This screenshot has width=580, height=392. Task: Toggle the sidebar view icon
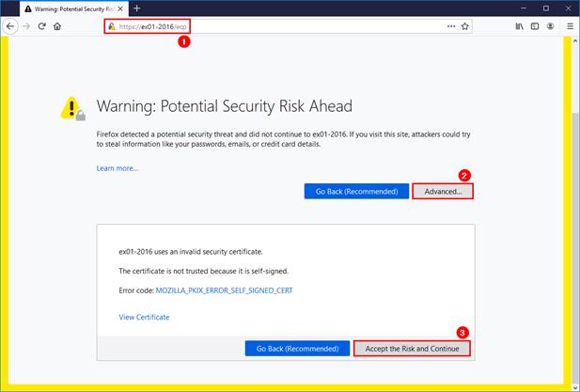tap(535, 26)
